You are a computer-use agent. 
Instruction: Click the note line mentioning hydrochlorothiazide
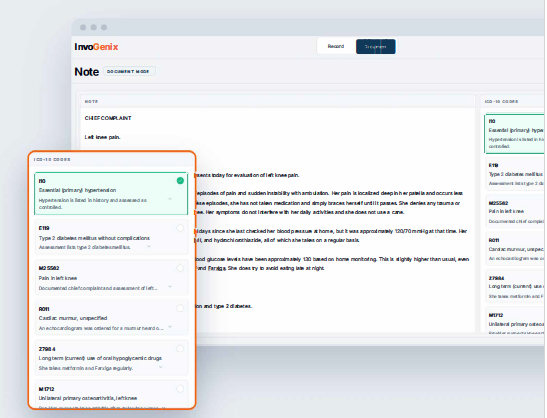(278, 240)
